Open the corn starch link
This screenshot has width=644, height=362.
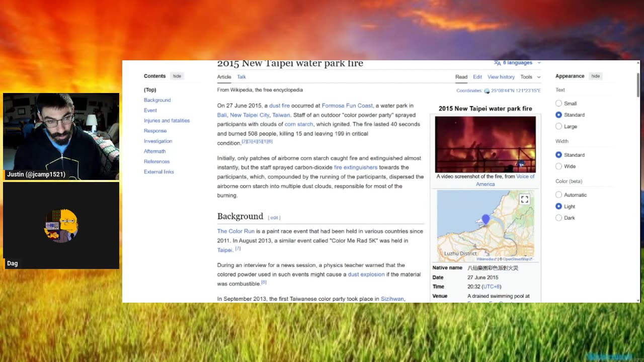299,124
